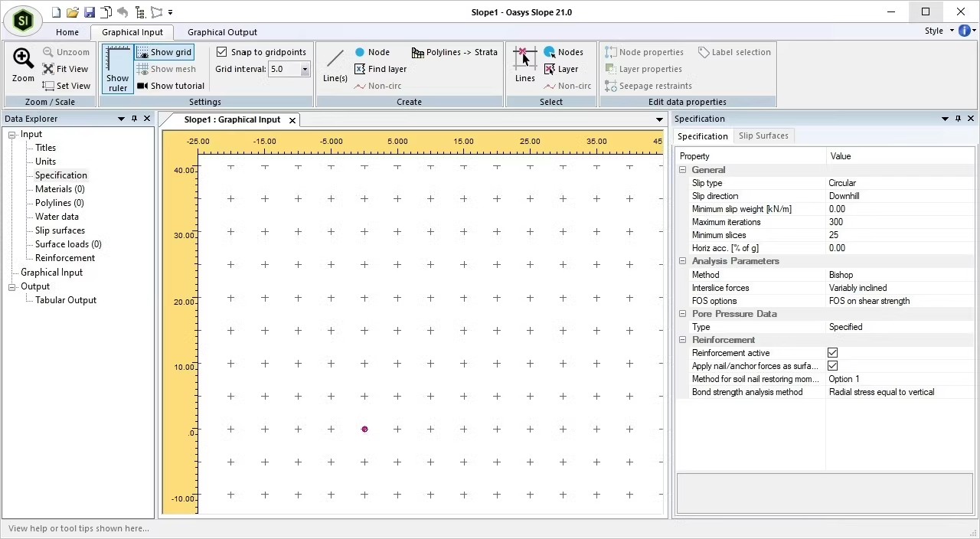The height and width of the screenshot is (539, 980).
Task: Select Materials (0) tree item
Action: pyautogui.click(x=60, y=189)
